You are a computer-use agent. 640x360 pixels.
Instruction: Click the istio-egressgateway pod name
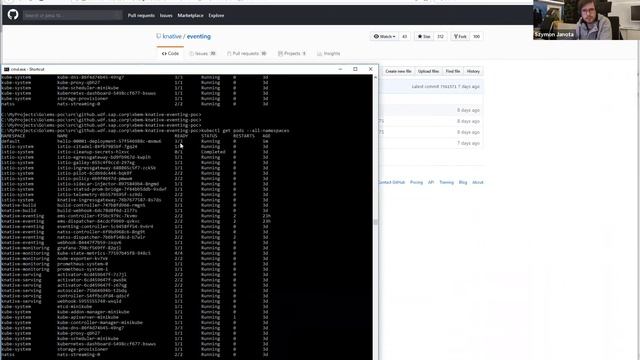point(104,157)
